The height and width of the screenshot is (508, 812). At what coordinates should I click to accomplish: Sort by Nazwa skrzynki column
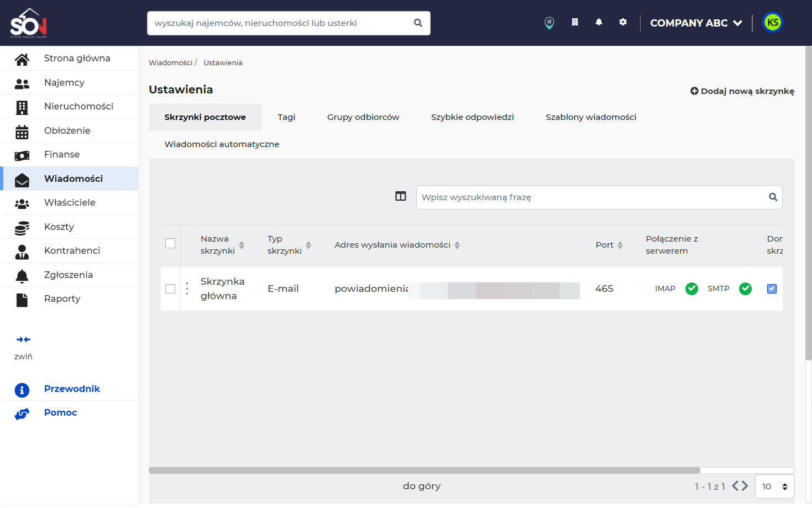point(242,245)
